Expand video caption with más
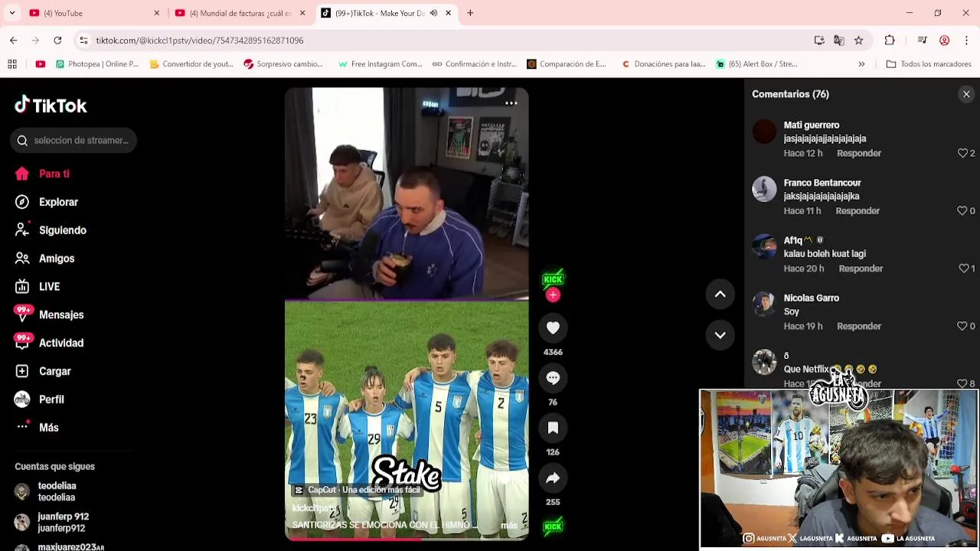Screen dimensions: 980x551 (509, 525)
